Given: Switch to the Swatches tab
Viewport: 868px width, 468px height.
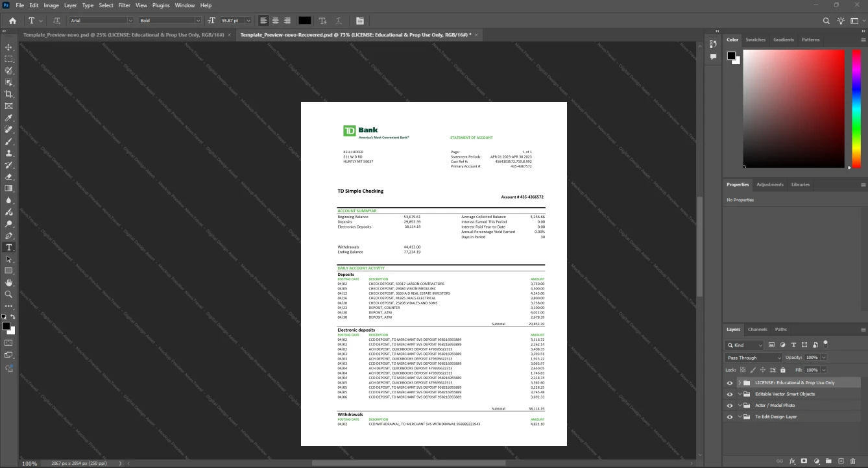Looking at the screenshot, I should click(x=755, y=40).
